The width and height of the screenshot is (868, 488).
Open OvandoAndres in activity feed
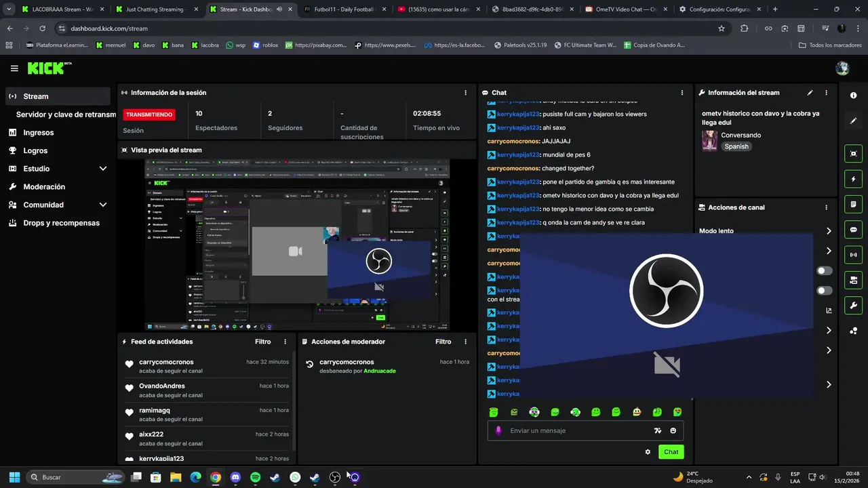click(162, 386)
